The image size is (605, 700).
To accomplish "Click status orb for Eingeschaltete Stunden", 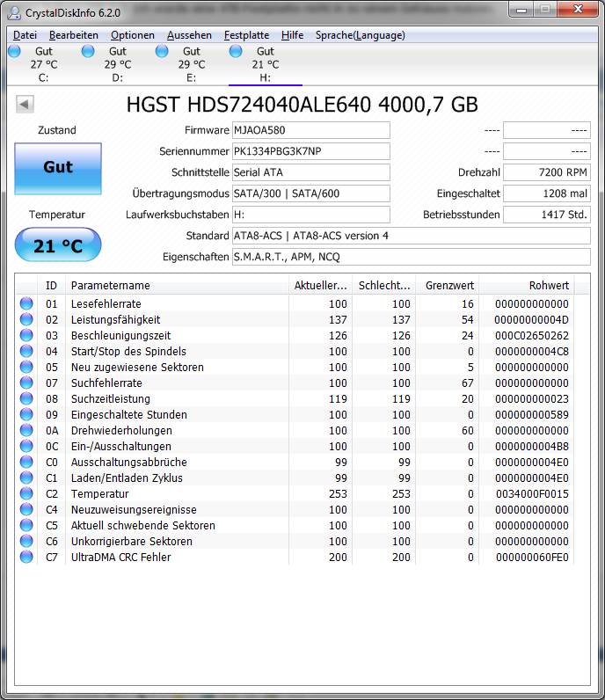I will click(26, 415).
